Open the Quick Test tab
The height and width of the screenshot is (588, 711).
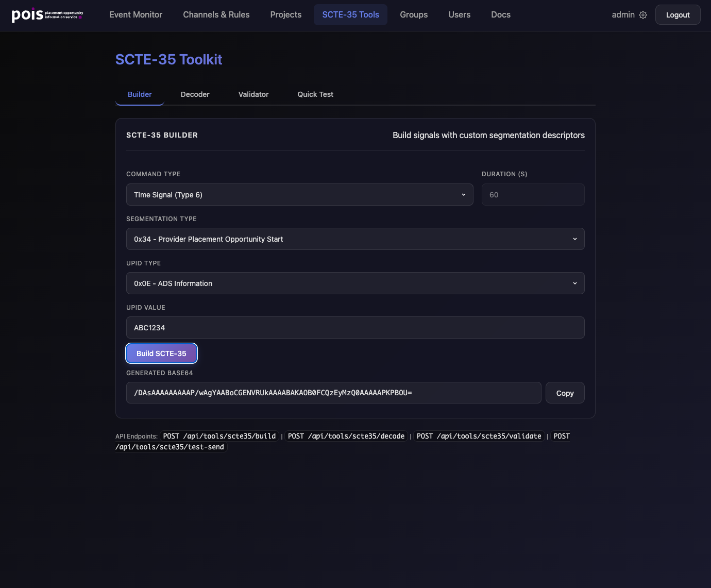click(315, 94)
